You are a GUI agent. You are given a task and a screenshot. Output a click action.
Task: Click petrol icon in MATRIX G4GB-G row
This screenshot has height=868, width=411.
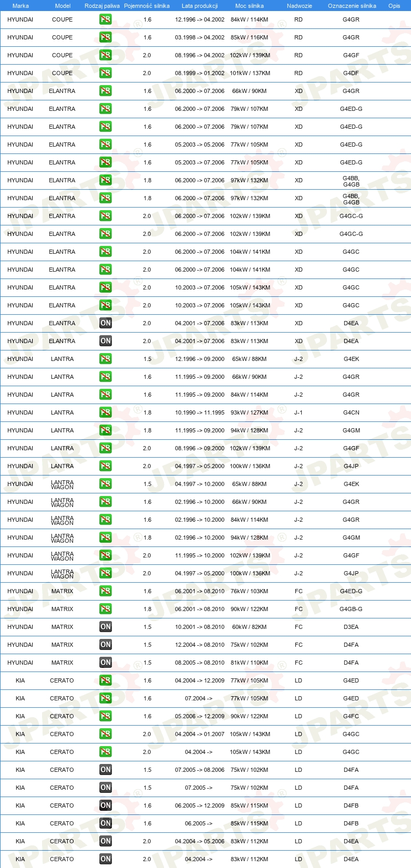(x=106, y=609)
